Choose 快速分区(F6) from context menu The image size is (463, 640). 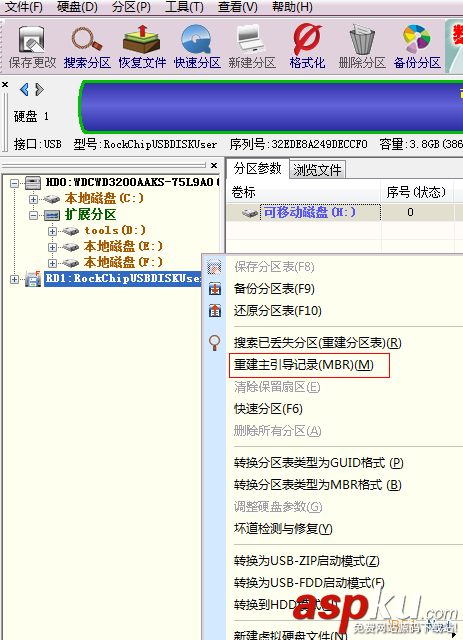click(x=268, y=409)
